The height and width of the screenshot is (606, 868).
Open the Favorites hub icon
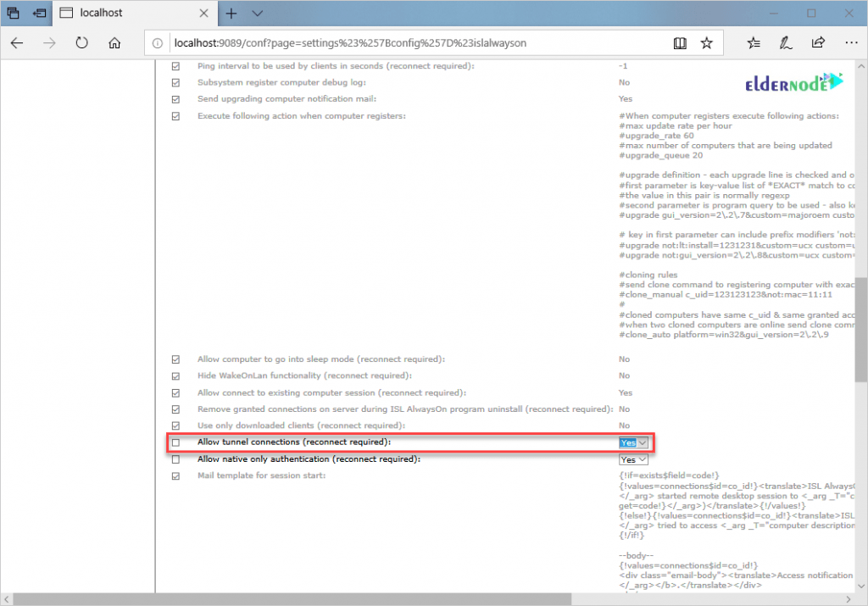click(x=754, y=43)
